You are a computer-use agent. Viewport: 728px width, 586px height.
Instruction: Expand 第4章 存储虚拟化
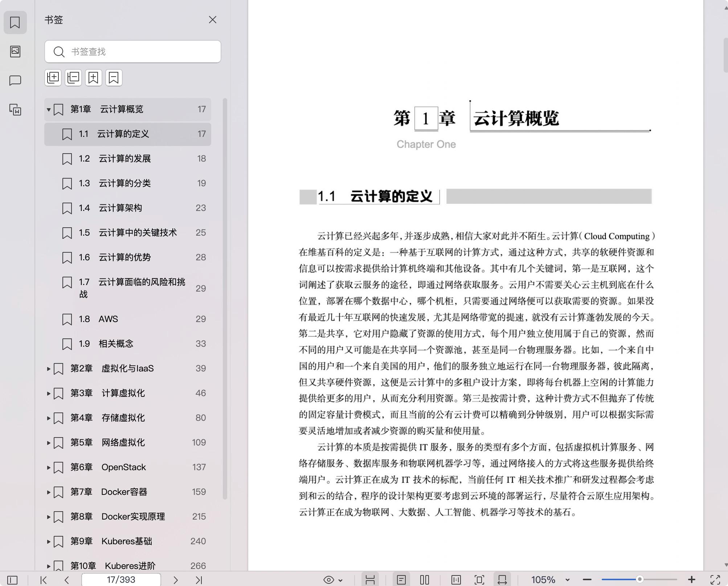[49, 418]
